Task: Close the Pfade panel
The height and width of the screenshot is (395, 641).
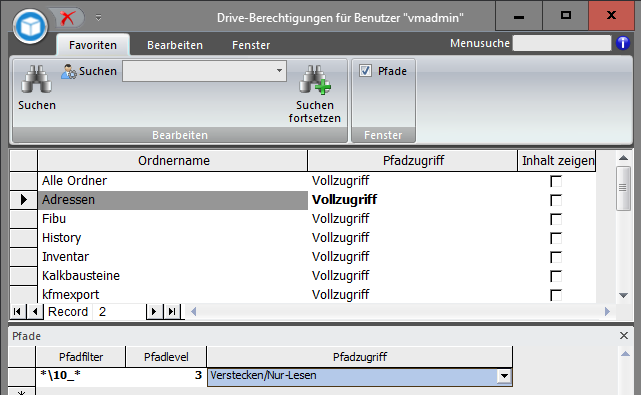Action: 624,336
